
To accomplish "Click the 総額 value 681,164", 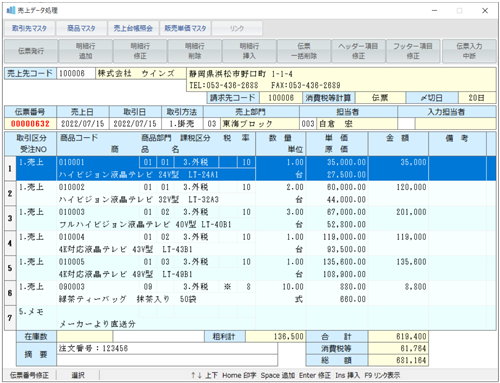I will (398, 360).
